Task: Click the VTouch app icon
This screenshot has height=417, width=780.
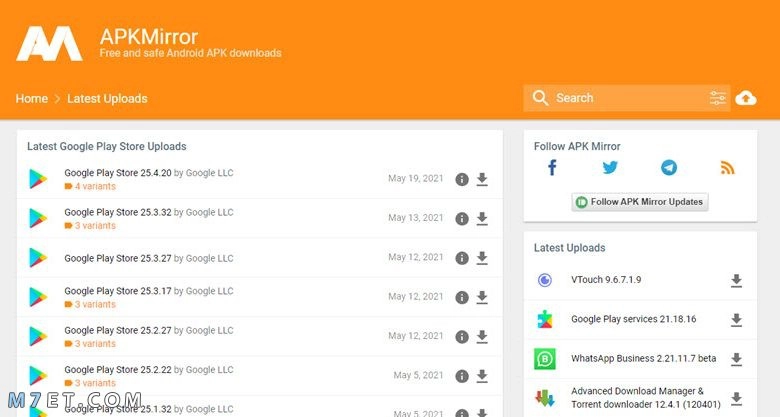Action: click(545, 280)
